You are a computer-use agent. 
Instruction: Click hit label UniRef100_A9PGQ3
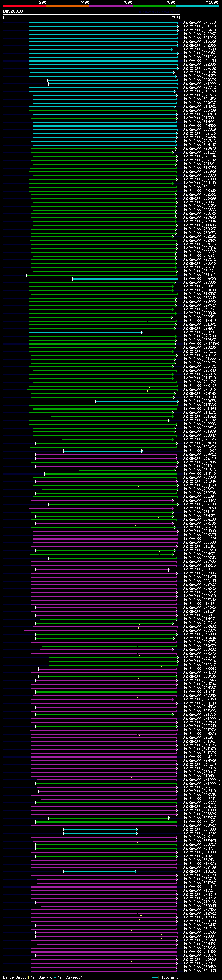click(199, 49)
